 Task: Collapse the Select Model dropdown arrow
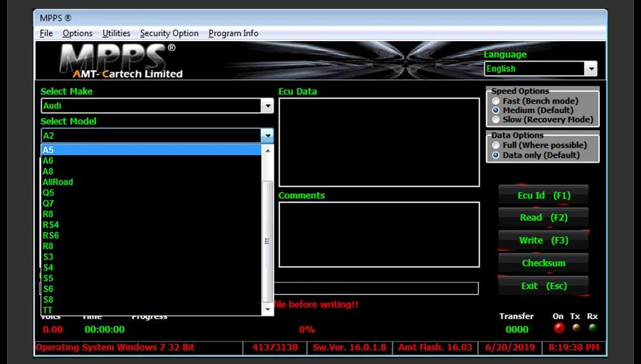click(x=267, y=136)
